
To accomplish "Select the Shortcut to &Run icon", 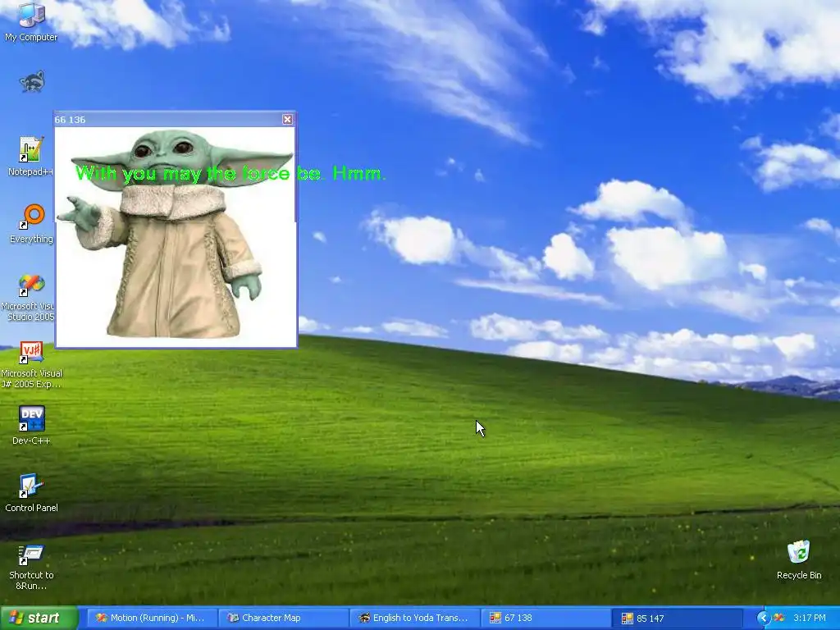I will pyautogui.click(x=31, y=568).
